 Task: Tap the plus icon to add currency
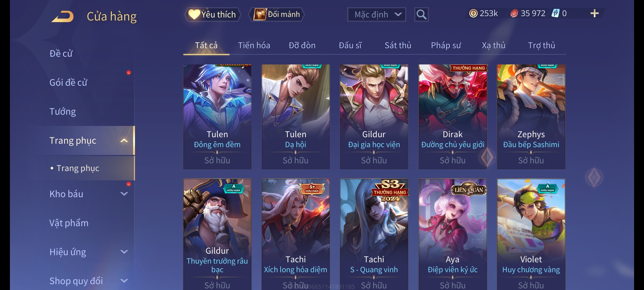coord(594,13)
